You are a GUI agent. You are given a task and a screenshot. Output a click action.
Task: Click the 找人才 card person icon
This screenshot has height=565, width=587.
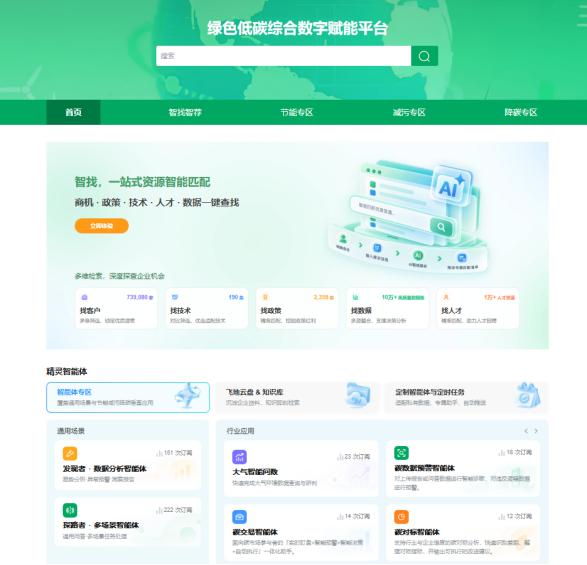pos(446,297)
